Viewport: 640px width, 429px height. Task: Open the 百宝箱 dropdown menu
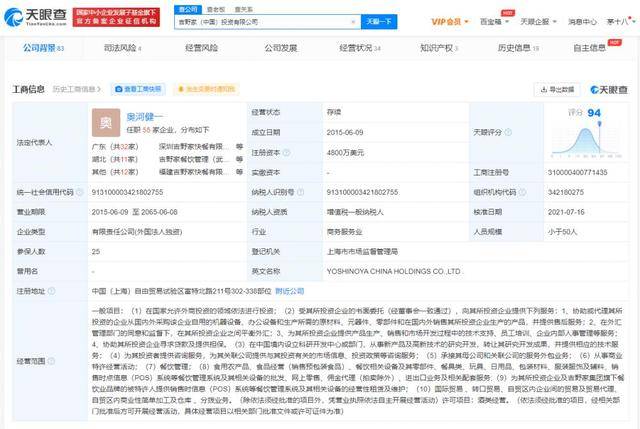point(494,21)
